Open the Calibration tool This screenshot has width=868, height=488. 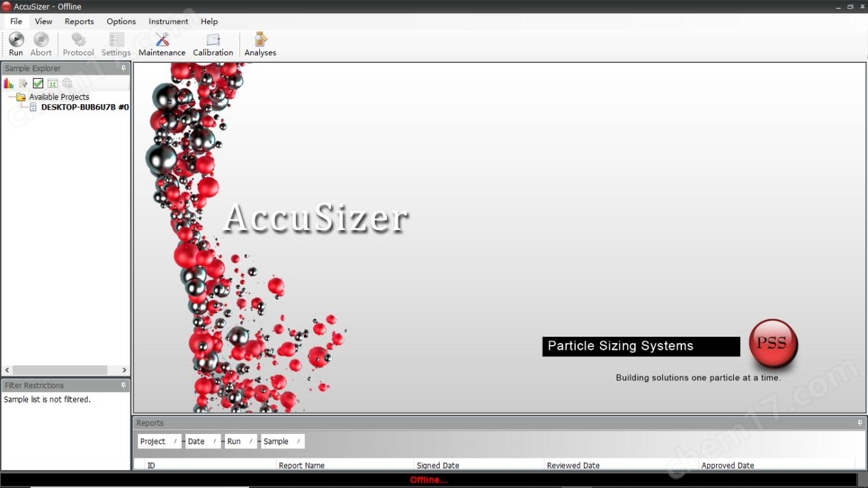point(213,44)
